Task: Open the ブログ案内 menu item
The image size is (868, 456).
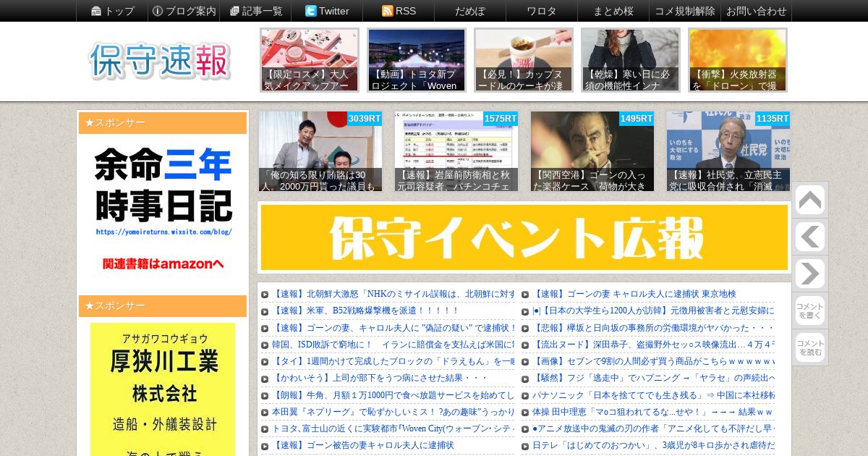Action: pos(184,11)
